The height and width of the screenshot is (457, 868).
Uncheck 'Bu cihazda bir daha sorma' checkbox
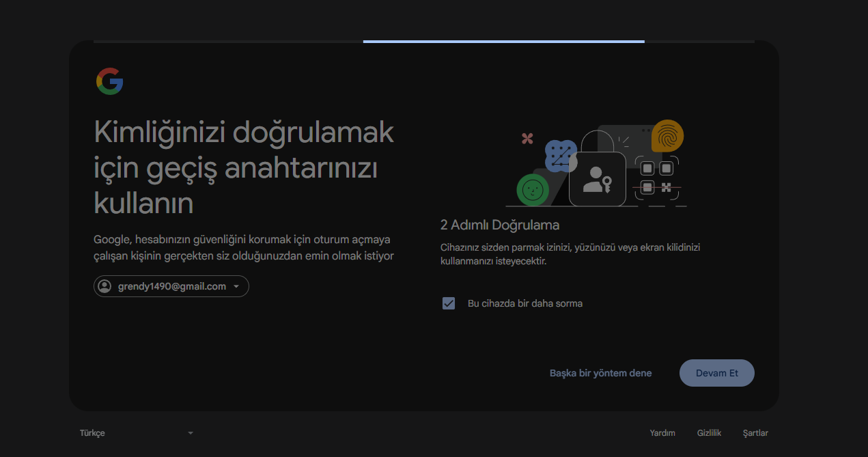[449, 303]
